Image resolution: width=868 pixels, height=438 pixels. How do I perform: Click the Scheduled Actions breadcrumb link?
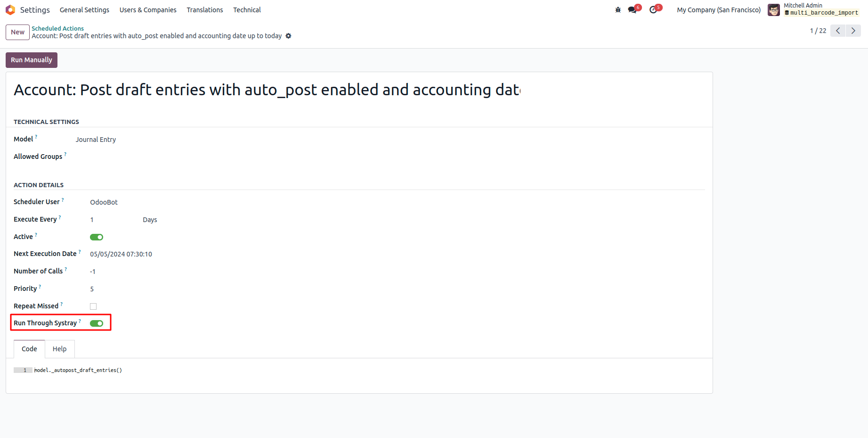57,28
